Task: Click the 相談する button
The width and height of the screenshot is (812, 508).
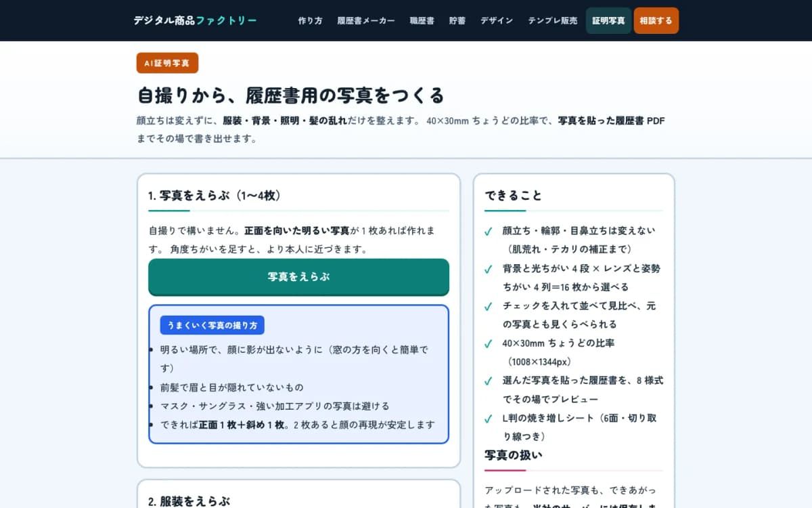Action: pyautogui.click(x=656, y=21)
